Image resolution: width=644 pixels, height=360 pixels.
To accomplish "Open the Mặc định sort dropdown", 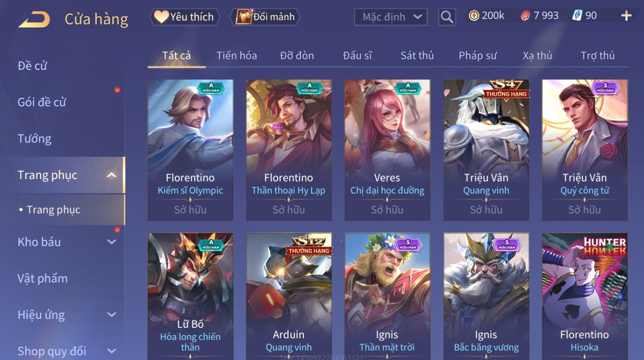I will click(x=391, y=17).
